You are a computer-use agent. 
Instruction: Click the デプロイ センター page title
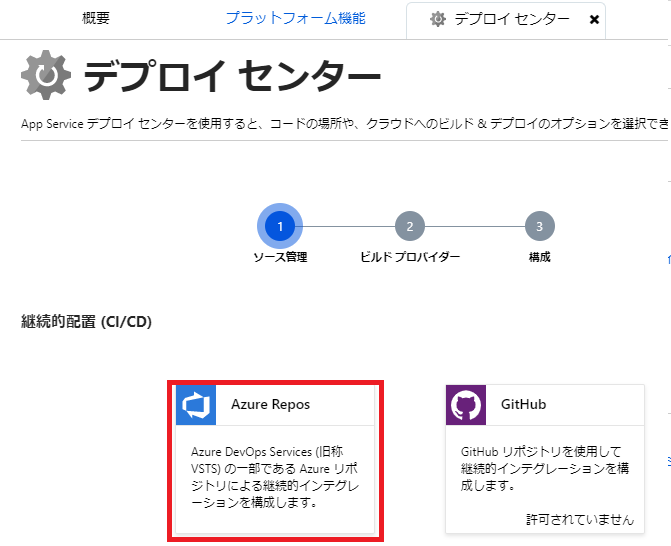click(232, 76)
